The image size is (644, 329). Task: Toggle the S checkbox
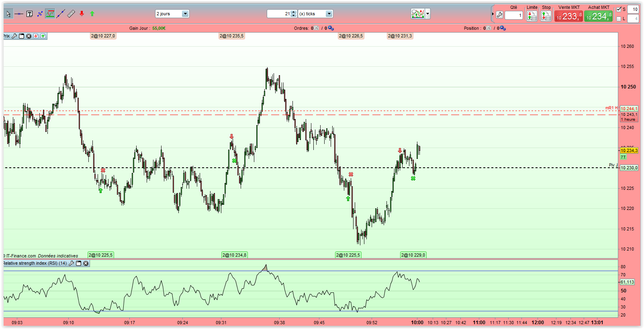click(x=619, y=9)
